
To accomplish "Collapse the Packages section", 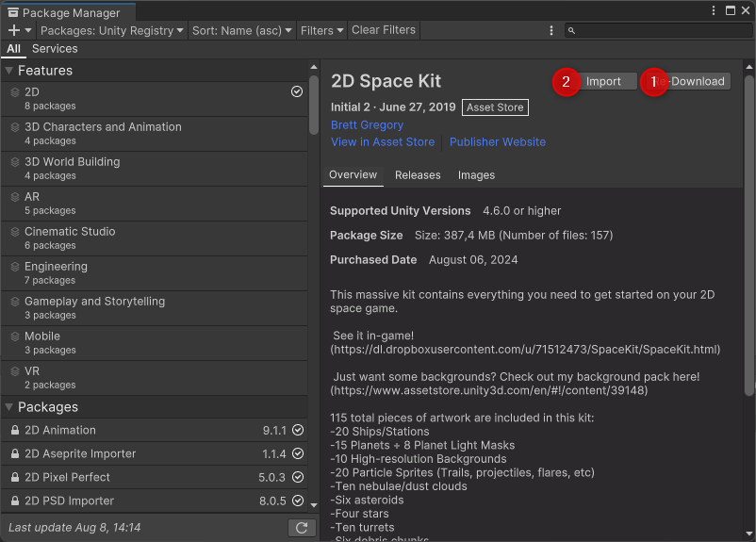I will coord(8,407).
